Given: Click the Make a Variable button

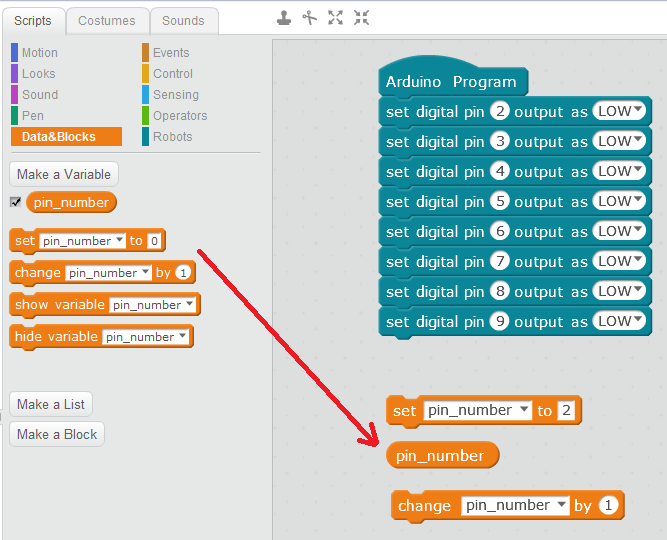Looking at the screenshot, I should point(64,174).
